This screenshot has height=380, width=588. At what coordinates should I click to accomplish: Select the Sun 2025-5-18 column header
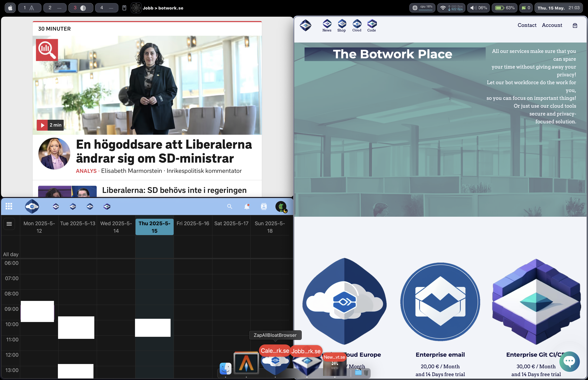(270, 227)
